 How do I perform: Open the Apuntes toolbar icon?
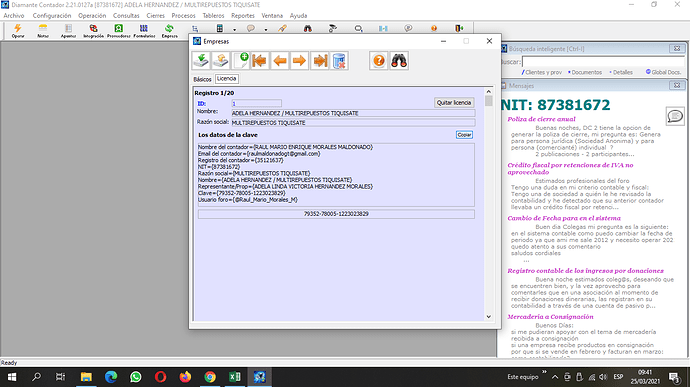pos(68,31)
